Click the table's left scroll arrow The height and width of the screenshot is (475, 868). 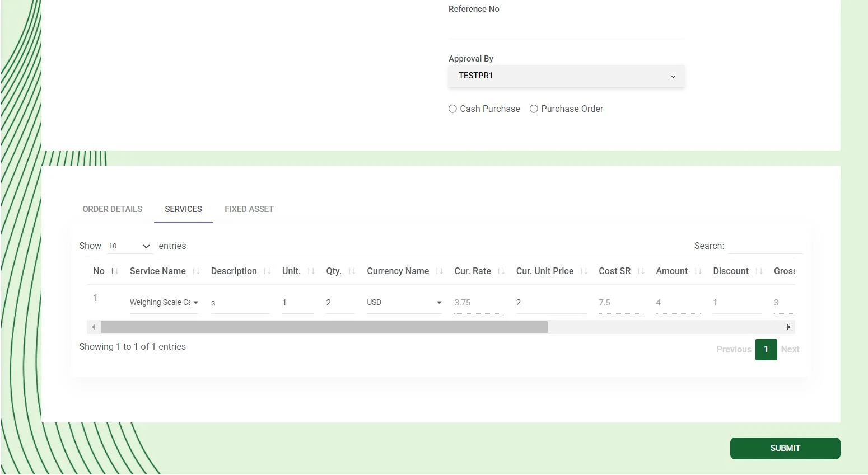(x=94, y=327)
